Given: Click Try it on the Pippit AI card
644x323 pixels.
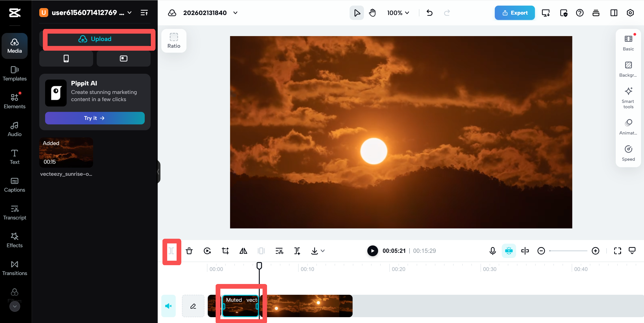Looking at the screenshot, I should (x=95, y=118).
